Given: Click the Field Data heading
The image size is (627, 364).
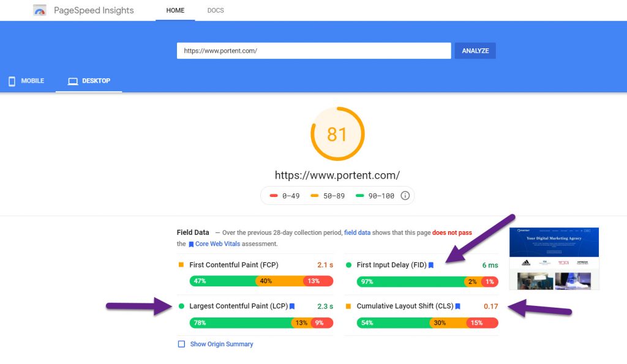Looking at the screenshot, I should click(193, 232).
